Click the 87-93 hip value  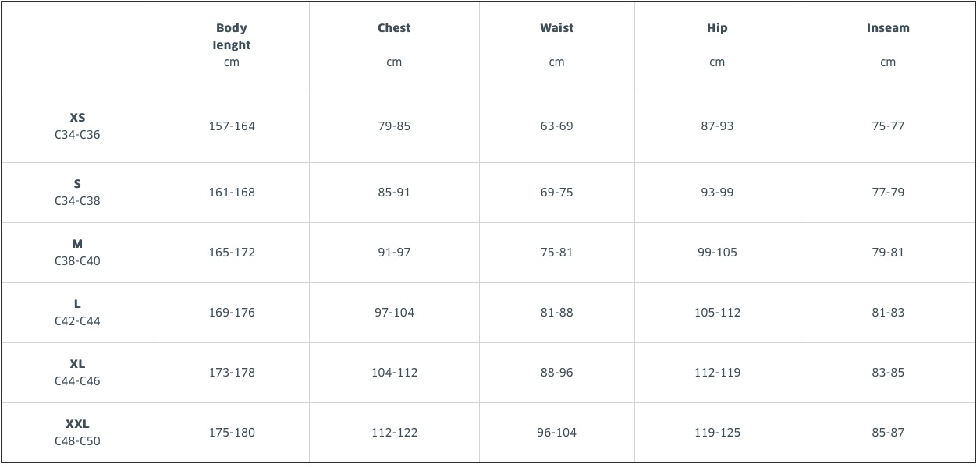pos(717,126)
